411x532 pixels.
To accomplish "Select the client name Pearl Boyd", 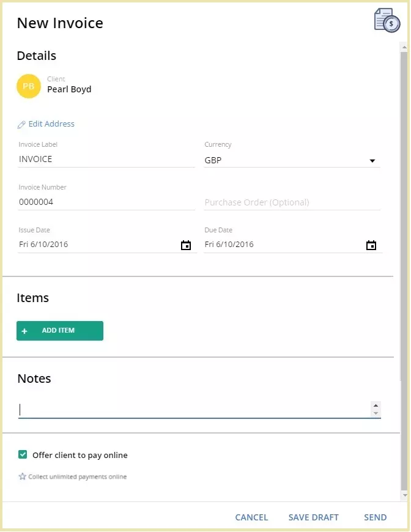I will coord(69,89).
